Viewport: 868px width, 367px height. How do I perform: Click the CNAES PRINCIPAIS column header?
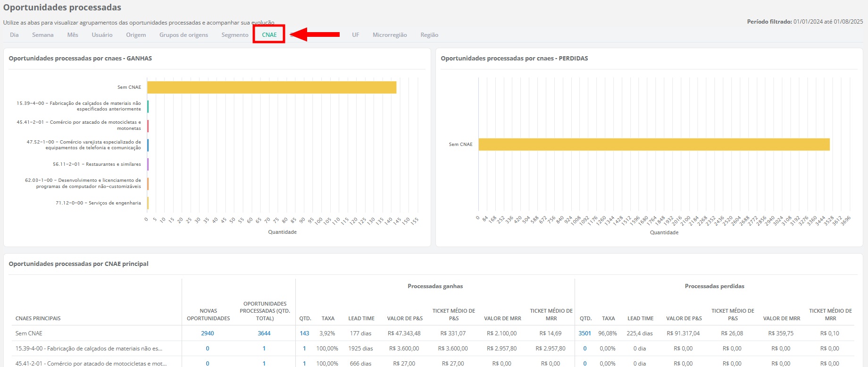38,318
